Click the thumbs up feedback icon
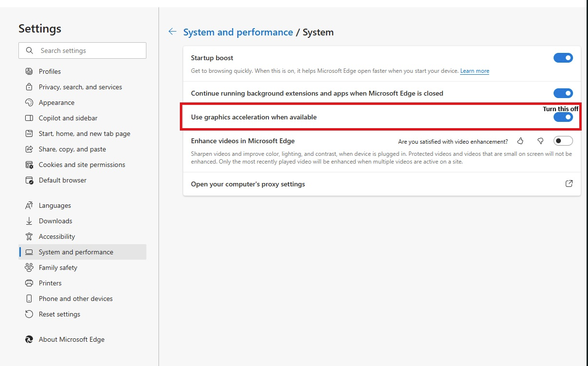The height and width of the screenshot is (366, 588). (520, 141)
